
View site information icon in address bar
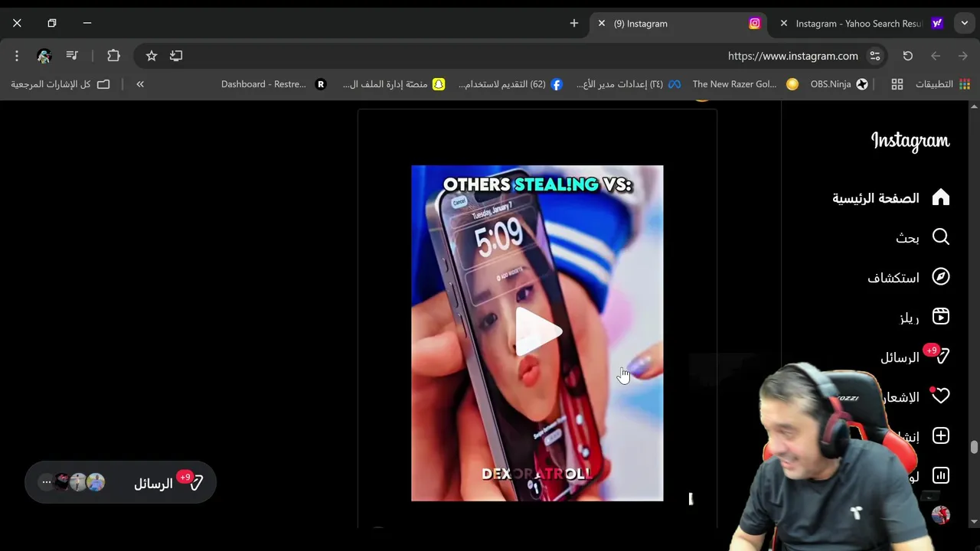(874, 56)
